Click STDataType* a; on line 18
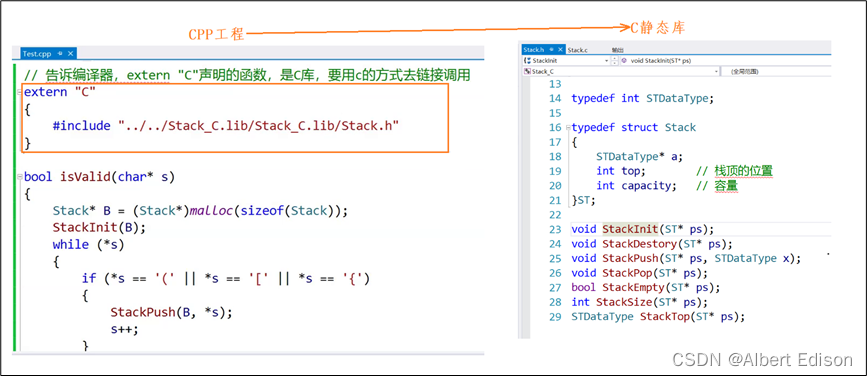The image size is (867, 376). [x=640, y=156]
